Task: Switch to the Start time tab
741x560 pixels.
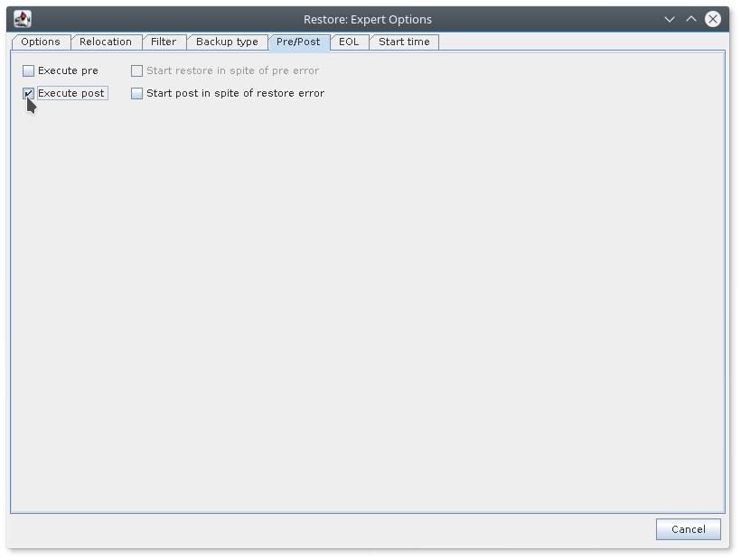Action: [x=404, y=42]
